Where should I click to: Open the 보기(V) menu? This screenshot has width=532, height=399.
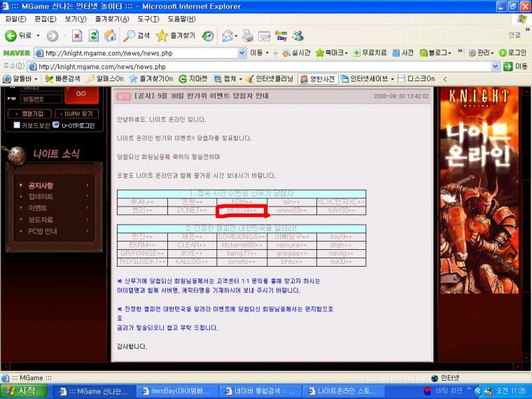pos(76,19)
